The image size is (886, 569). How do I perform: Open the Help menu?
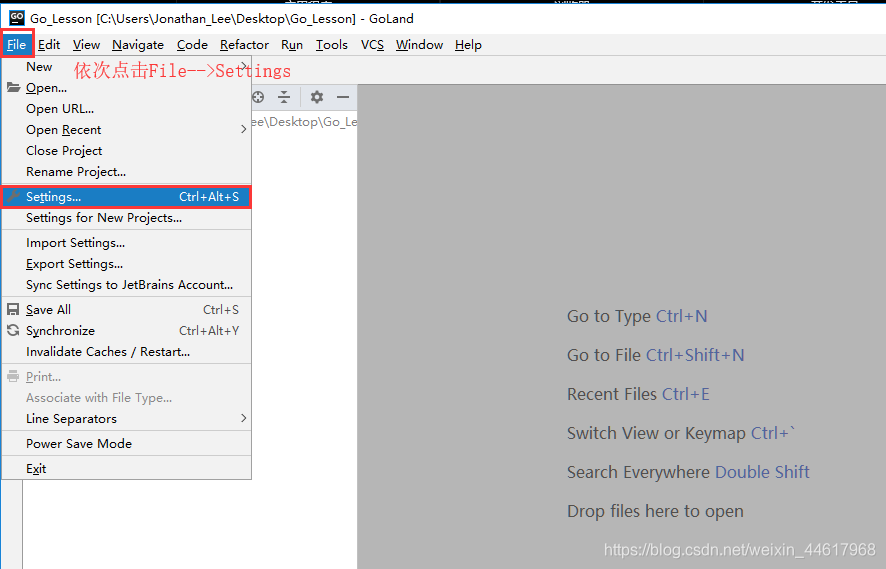click(x=468, y=45)
